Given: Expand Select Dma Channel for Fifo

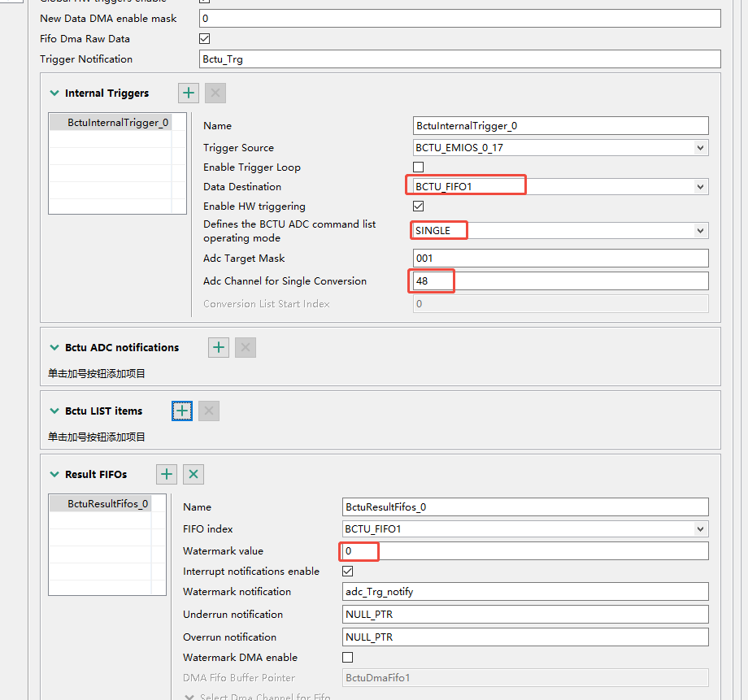Looking at the screenshot, I should pyautogui.click(x=189, y=697).
